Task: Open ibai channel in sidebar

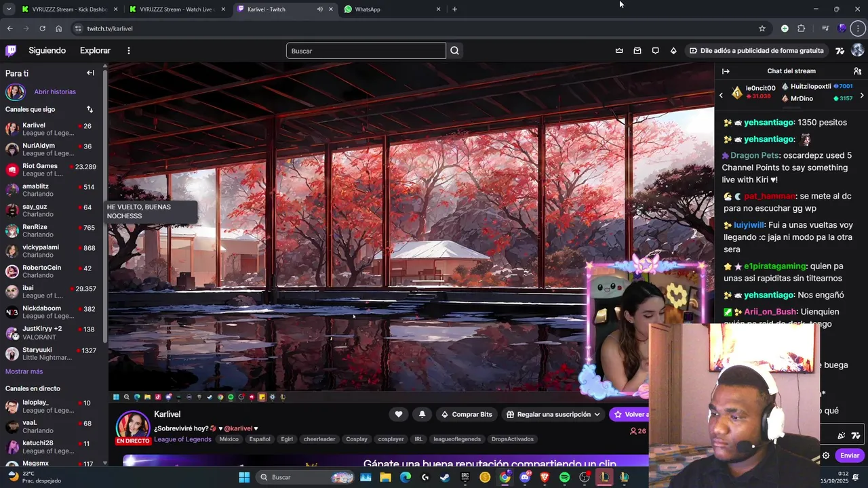Action: pyautogui.click(x=52, y=292)
